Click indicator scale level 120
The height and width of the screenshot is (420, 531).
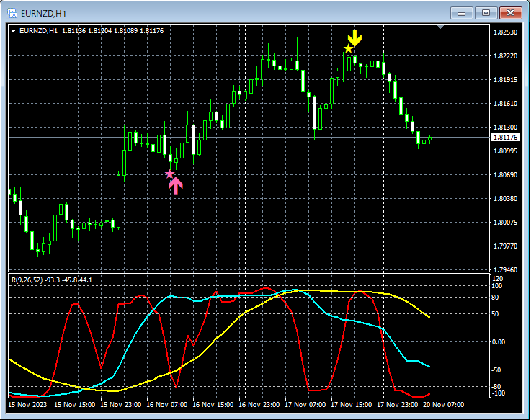[x=497, y=279]
